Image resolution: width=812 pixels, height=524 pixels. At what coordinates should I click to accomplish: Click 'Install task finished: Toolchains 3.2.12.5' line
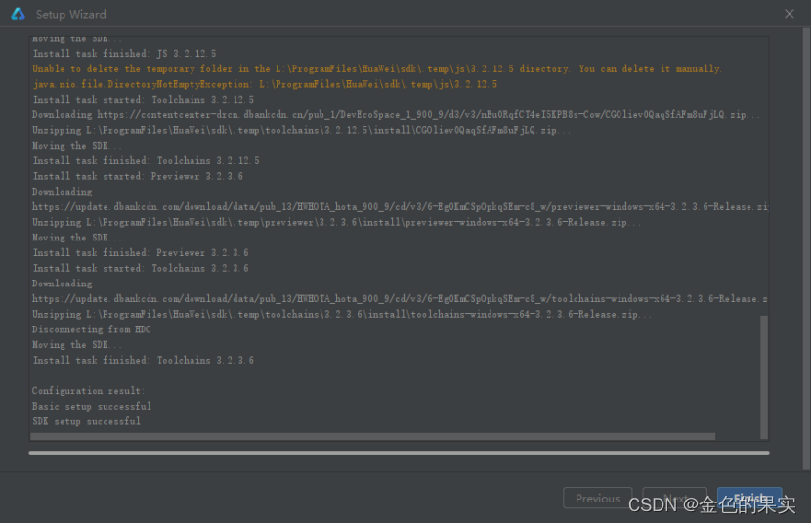coord(146,160)
